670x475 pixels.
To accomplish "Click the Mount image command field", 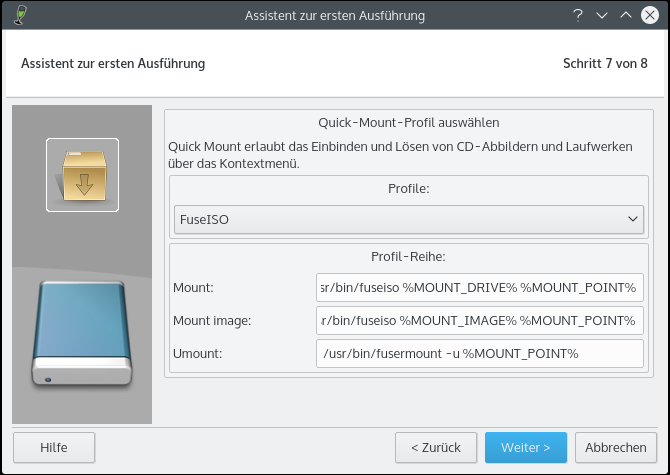I will point(478,321).
